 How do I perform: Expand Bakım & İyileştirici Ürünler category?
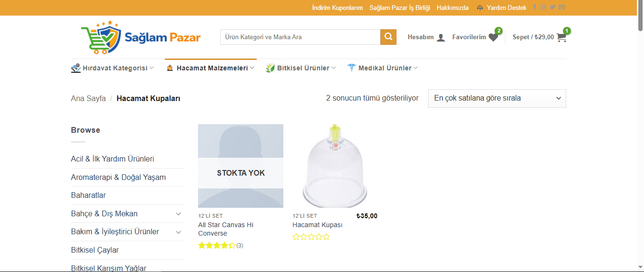[x=179, y=232]
